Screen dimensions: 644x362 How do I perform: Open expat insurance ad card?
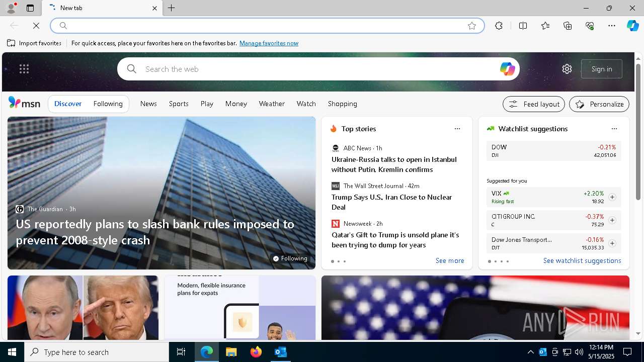coord(240,308)
